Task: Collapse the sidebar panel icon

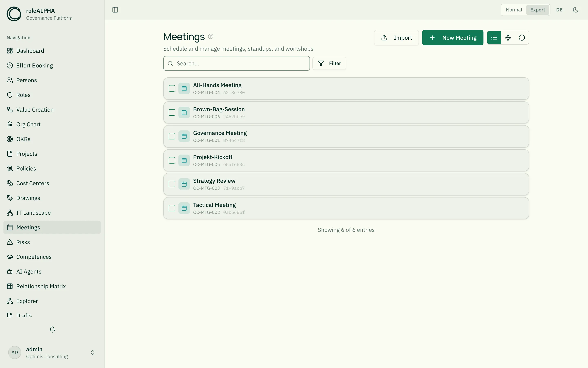Action: pos(115,10)
